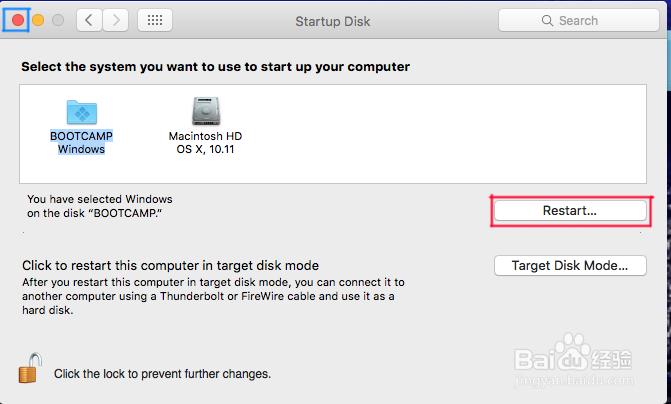Click the 'You have selected Windows' status text
Viewport: 671px width, 404px height.
click(100, 206)
